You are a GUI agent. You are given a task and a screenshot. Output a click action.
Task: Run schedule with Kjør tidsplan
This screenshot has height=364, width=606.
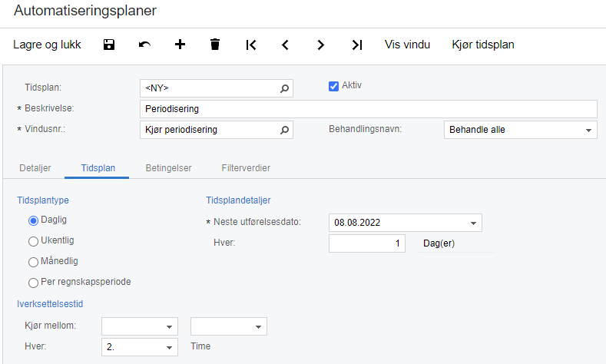(x=483, y=45)
